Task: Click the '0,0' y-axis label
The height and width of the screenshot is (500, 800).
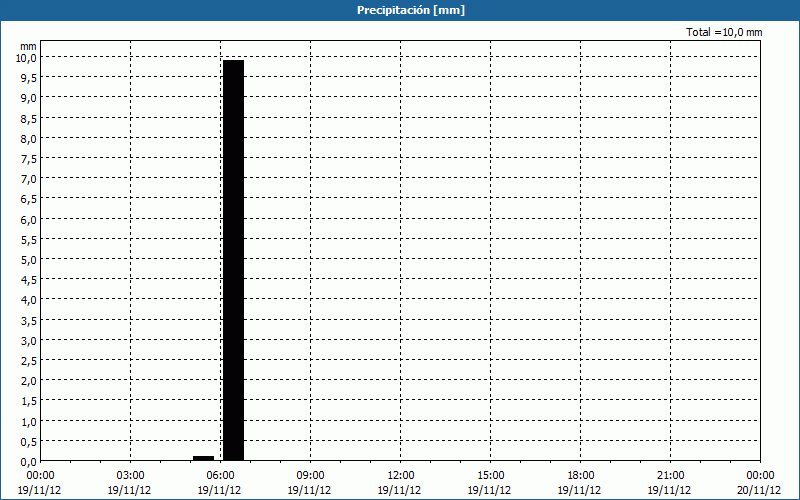Action: coord(29,462)
